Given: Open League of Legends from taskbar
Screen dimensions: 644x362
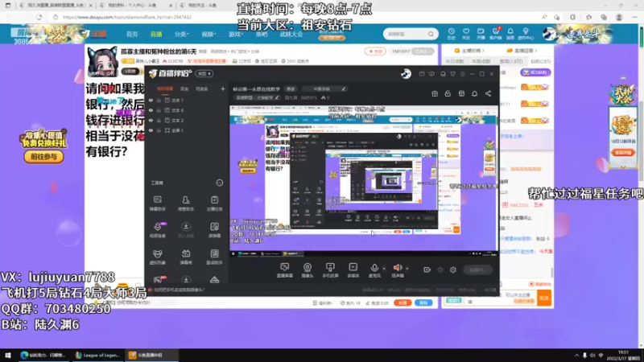Looking at the screenshot, I should (x=97, y=355).
